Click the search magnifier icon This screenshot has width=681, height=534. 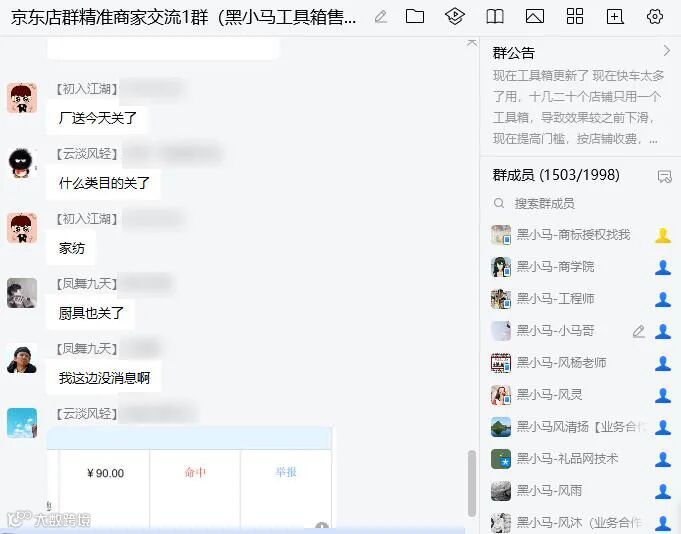(x=499, y=203)
